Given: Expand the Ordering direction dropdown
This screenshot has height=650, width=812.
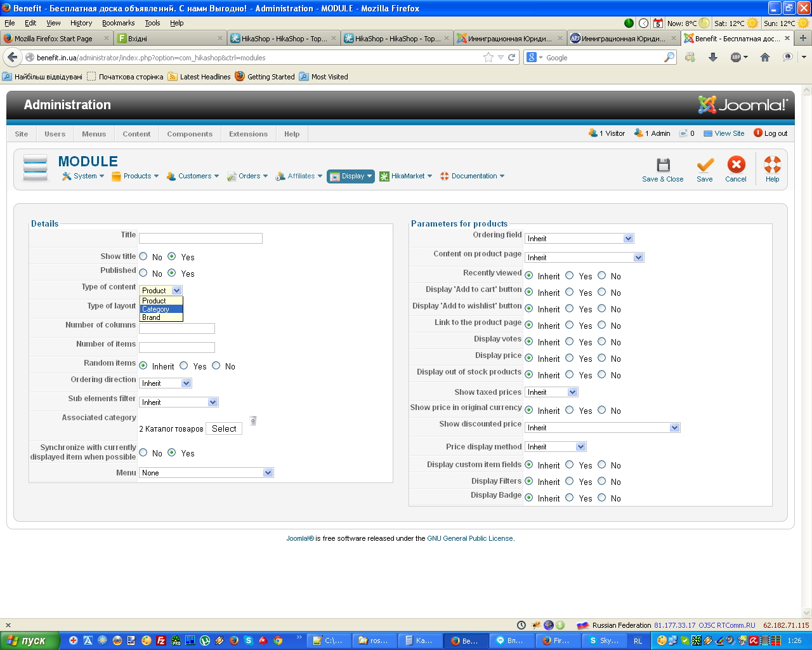Looking at the screenshot, I should [165, 383].
